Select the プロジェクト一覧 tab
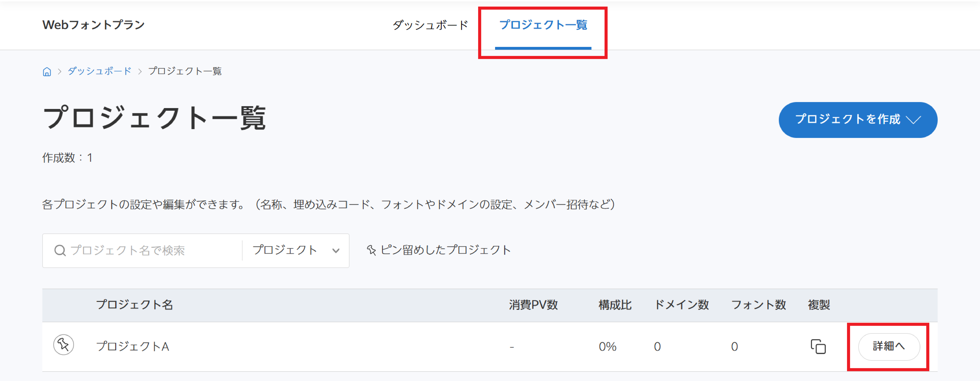The width and height of the screenshot is (980, 381). pos(543,25)
